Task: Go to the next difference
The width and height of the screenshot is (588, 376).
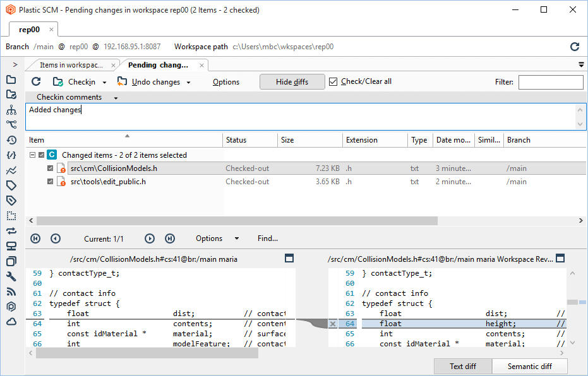Action: click(x=150, y=238)
